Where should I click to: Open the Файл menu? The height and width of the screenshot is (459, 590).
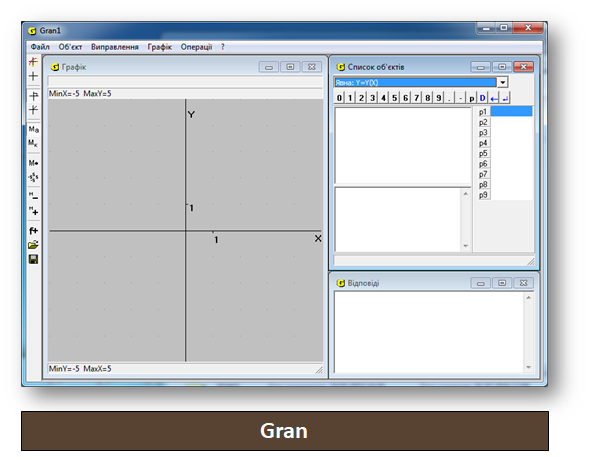40,47
